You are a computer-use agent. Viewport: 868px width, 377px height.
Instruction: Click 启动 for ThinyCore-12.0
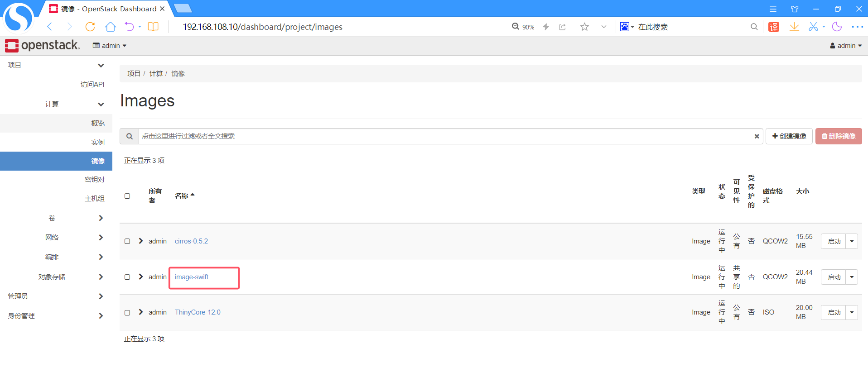(x=834, y=312)
